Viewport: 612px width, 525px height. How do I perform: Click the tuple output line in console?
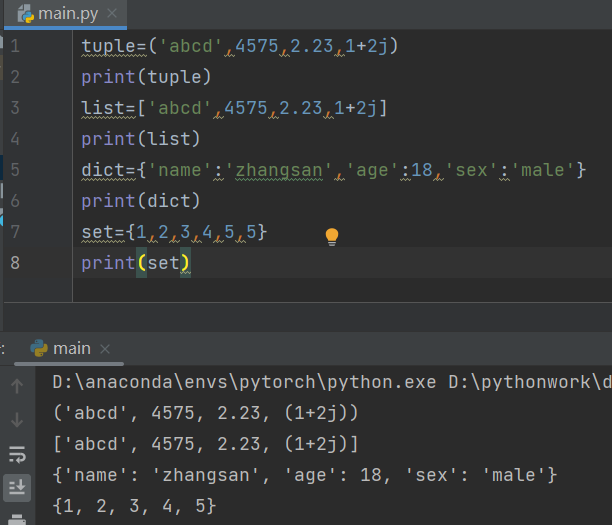pyautogui.click(x=205, y=413)
